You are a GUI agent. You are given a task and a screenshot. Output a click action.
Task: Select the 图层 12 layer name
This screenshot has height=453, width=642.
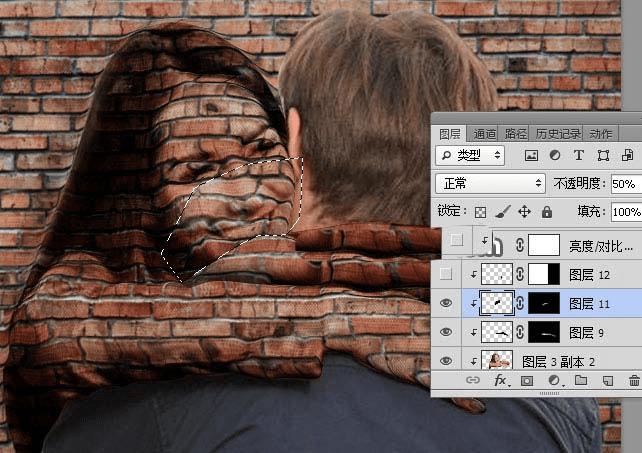click(590, 275)
